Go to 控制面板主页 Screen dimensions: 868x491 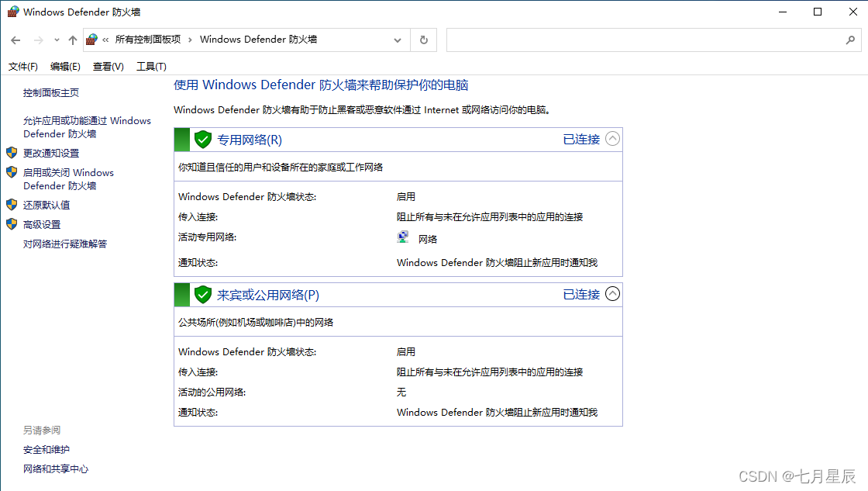click(x=51, y=92)
